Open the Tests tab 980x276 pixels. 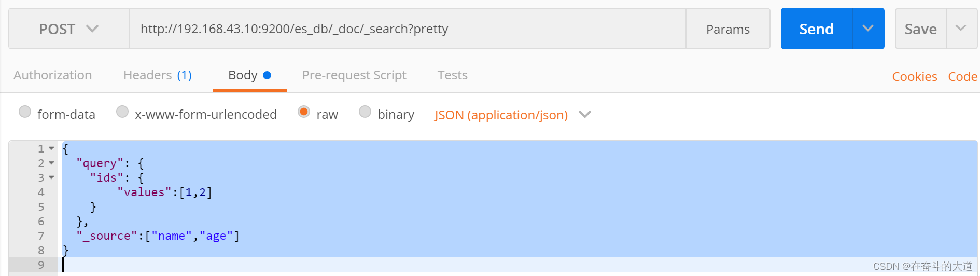(452, 75)
